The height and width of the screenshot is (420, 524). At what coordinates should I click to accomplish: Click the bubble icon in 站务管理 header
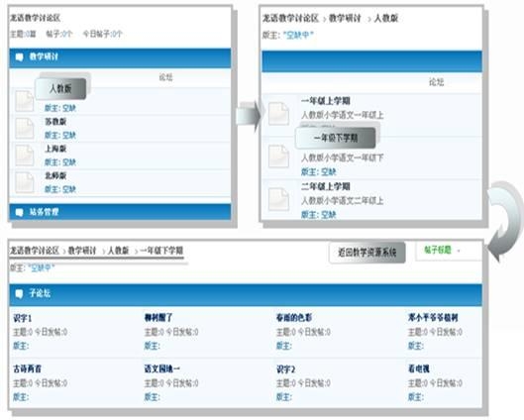[19, 212]
